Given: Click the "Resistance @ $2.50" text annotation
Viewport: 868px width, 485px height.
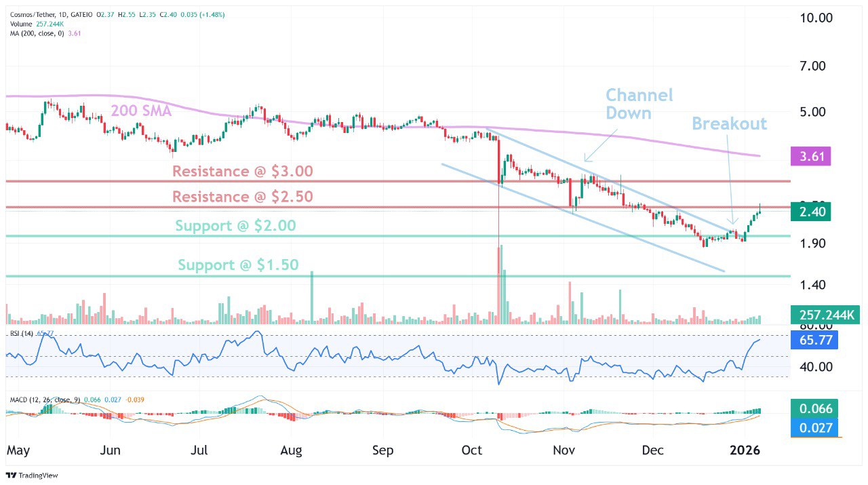Looking at the screenshot, I should tap(242, 197).
